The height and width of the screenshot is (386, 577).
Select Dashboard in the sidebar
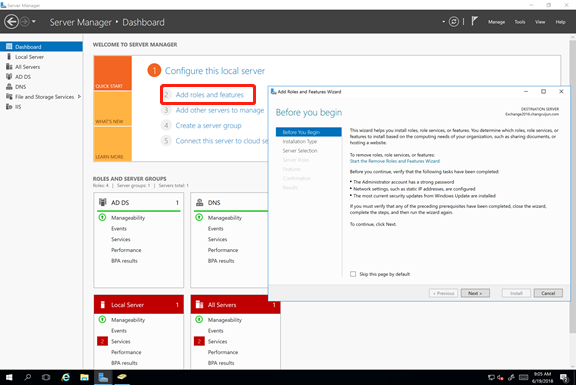[41, 47]
